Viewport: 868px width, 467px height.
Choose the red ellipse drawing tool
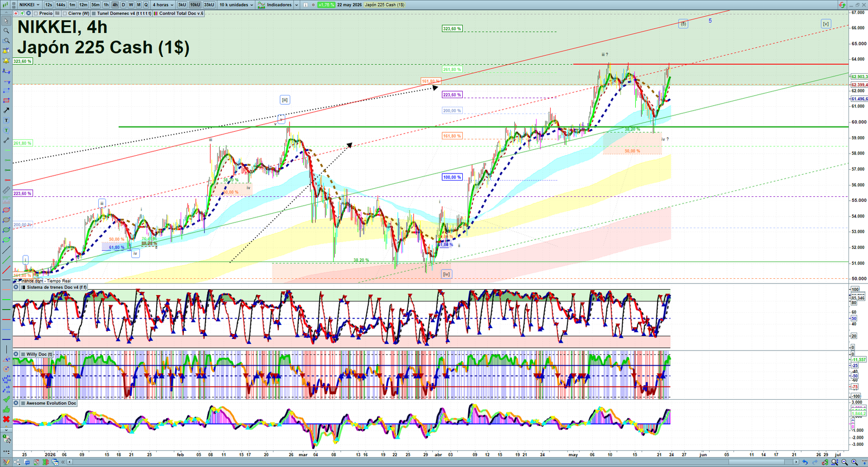pos(6,210)
